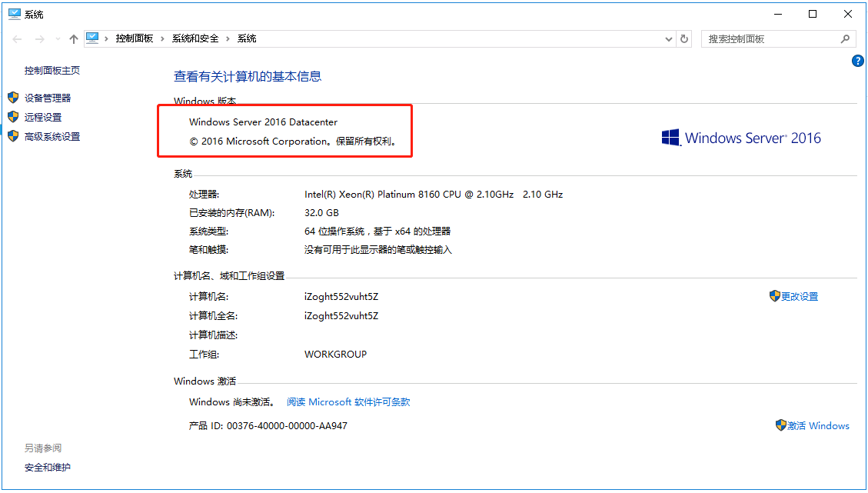Click shield icon beside 远程设置
868x493 pixels.
tap(13, 117)
